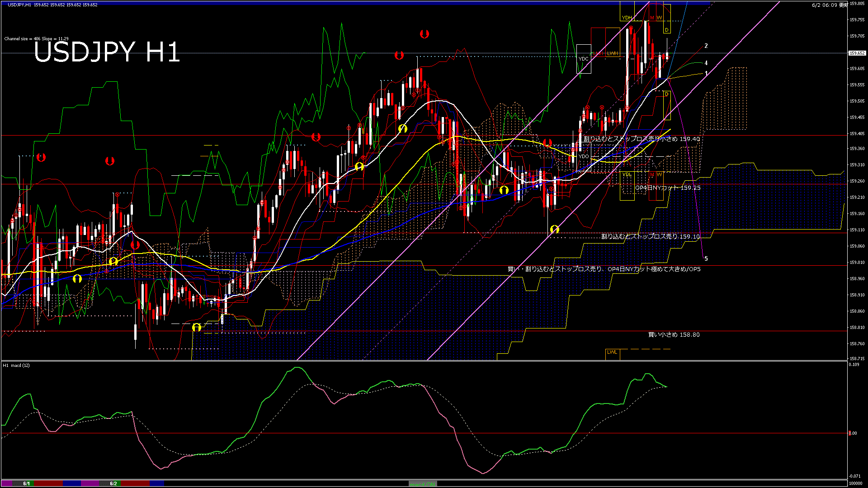Image resolution: width=868 pixels, height=488 pixels.
Task: Click the white YDC level box
Action: [x=584, y=59]
